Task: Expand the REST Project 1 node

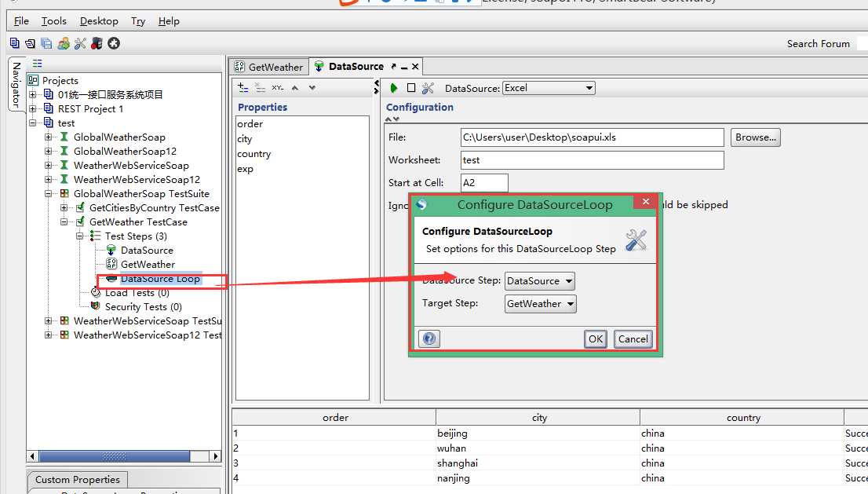Action: click(x=33, y=108)
